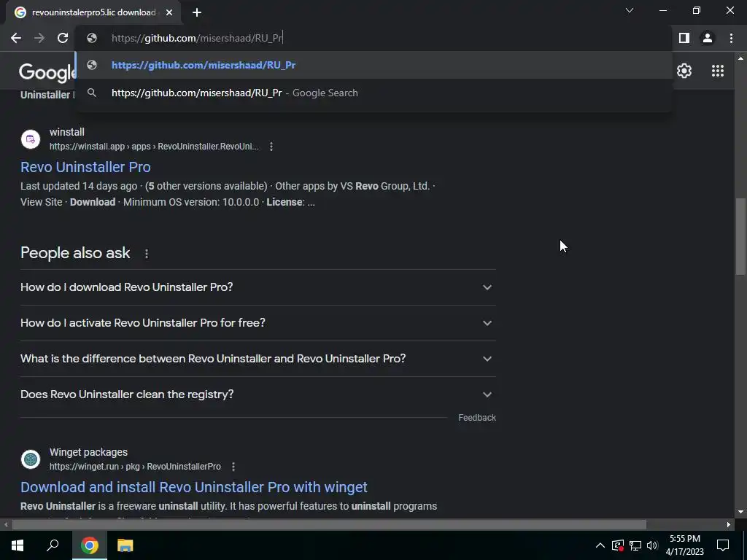Open Chrome's three-dot menu
Image resolution: width=747 pixels, height=560 pixels.
731,38
